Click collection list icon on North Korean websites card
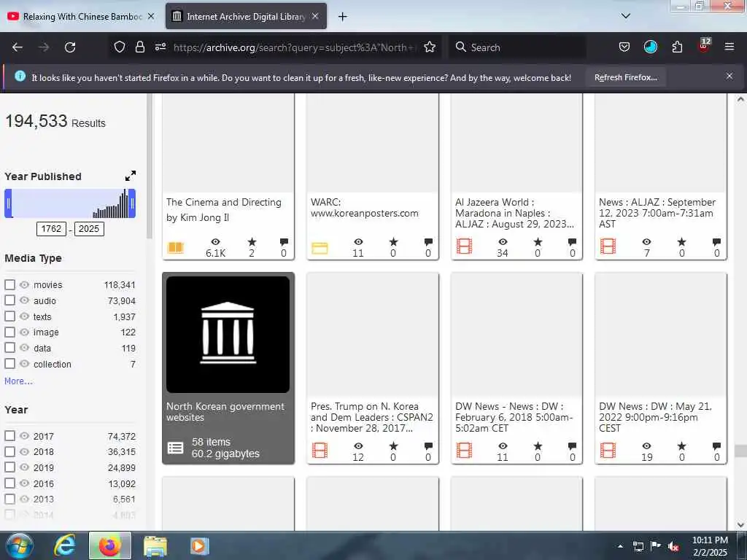This screenshot has width=747, height=560. point(175,448)
